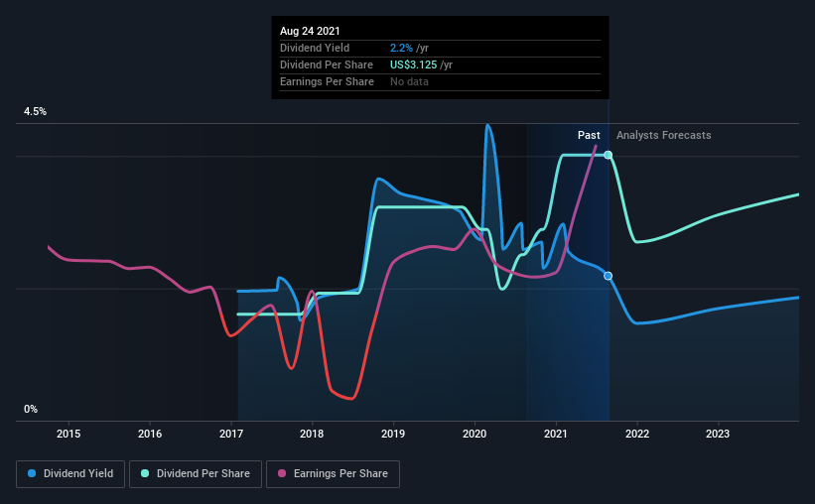Click the 2022 x-axis label
This screenshot has height=504, width=815.
tap(637, 434)
